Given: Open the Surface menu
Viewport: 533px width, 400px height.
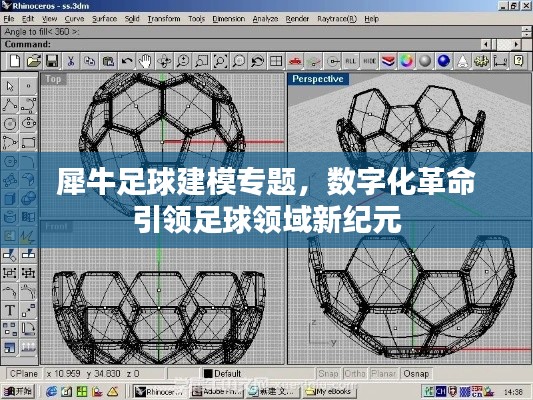Looking at the screenshot, I should coord(104,19).
